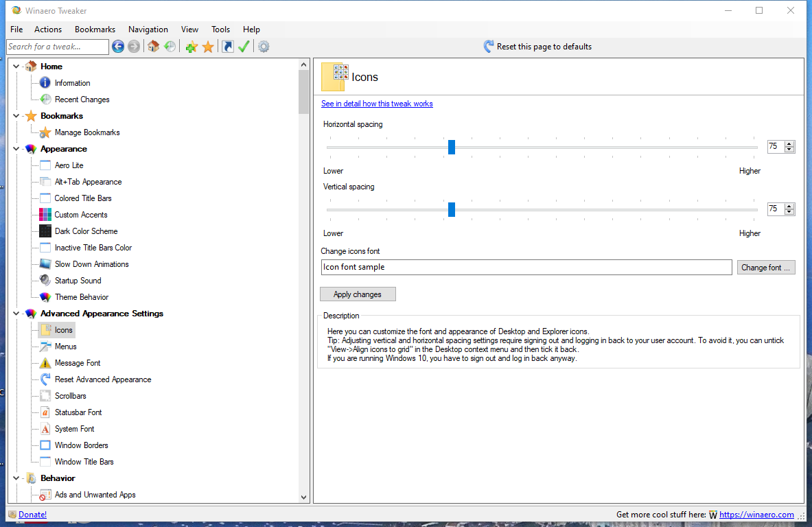This screenshot has width=812, height=527.
Task: Increase horizontal spacing with up arrow
Action: [x=789, y=144]
